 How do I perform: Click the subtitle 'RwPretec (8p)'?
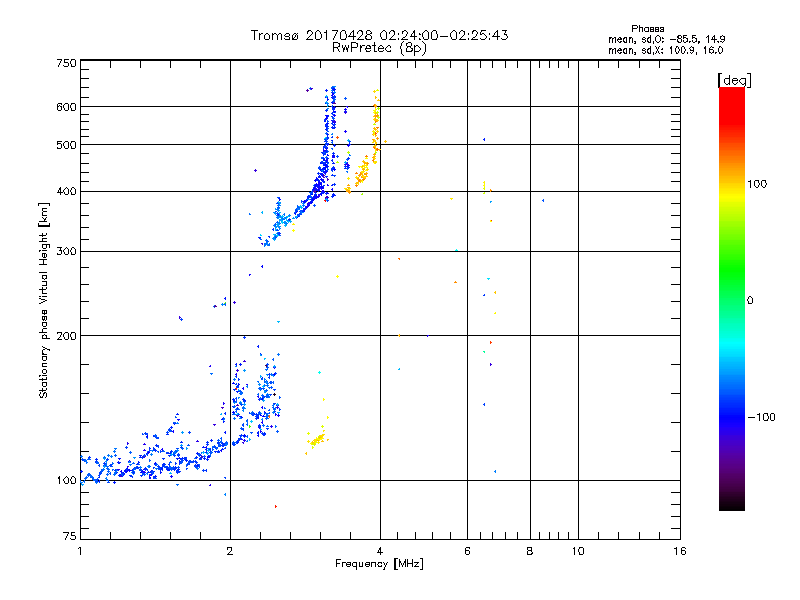[379, 48]
